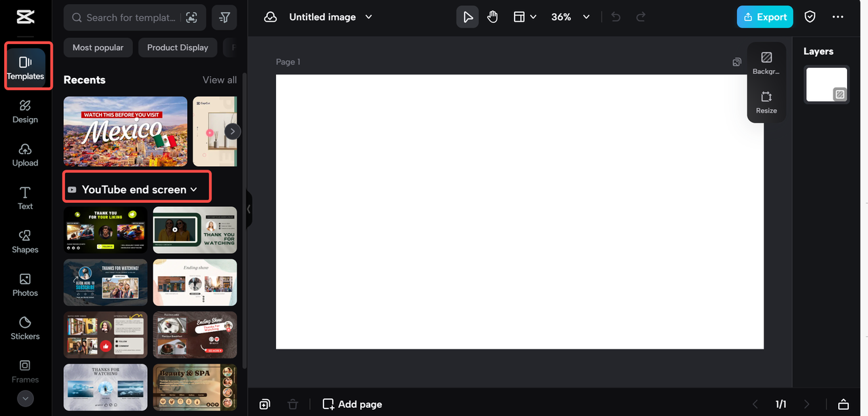Select the hand pan tool
This screenshot has width=868, height=416.
[x=492, y=17]
